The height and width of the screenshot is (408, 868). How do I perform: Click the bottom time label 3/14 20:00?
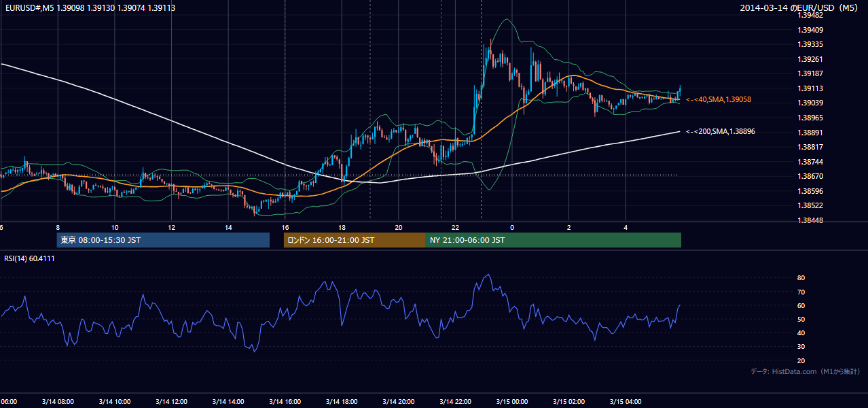[x=398, y=402]
